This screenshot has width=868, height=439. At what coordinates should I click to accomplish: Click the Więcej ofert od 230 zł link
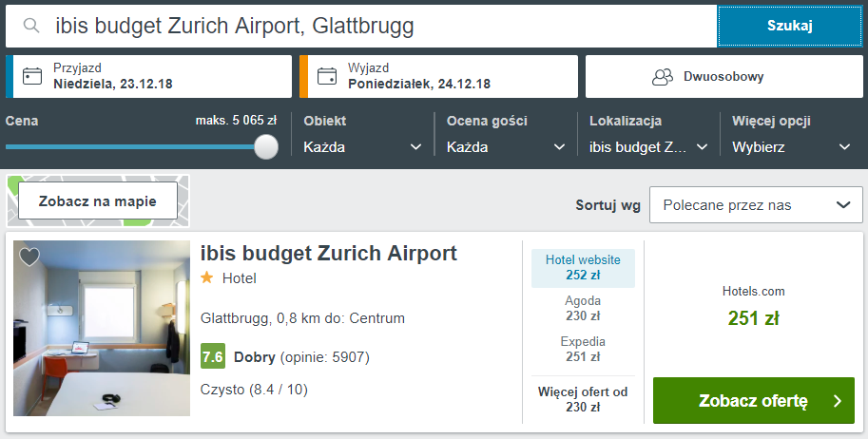click(583, 399)
